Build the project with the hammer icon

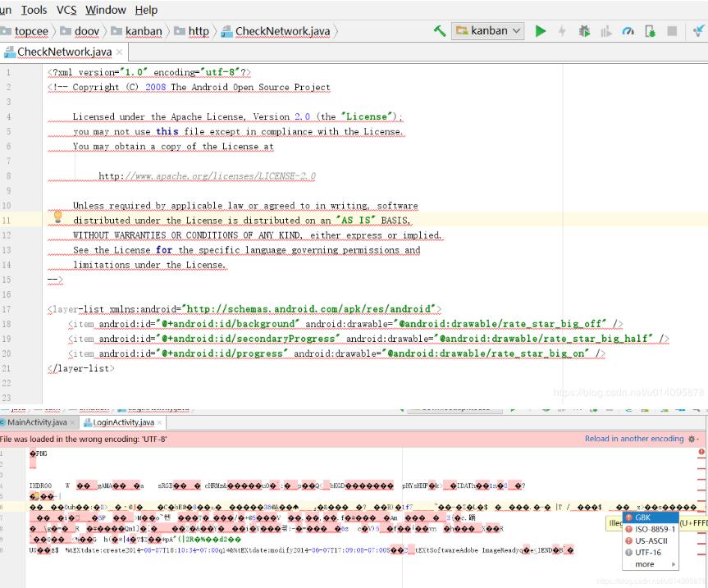[438, 29]
